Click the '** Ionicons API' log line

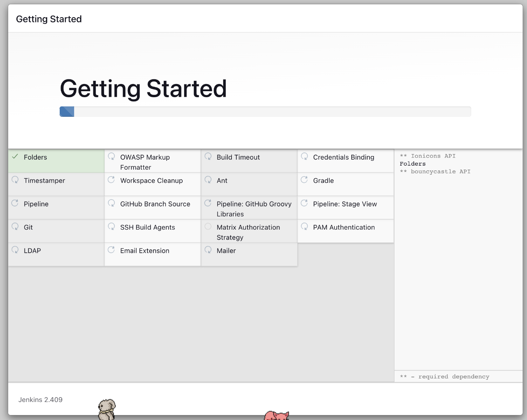click(x=428, y=156)
